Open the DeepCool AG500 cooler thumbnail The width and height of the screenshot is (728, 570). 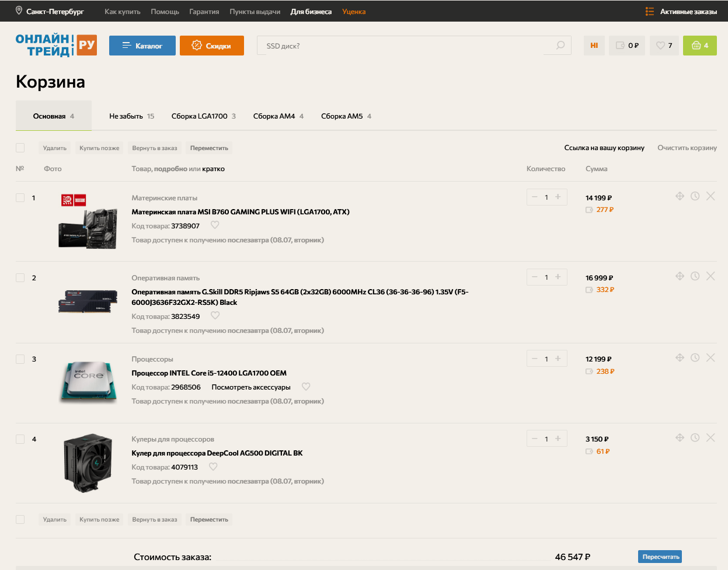(x=88, y=463)
